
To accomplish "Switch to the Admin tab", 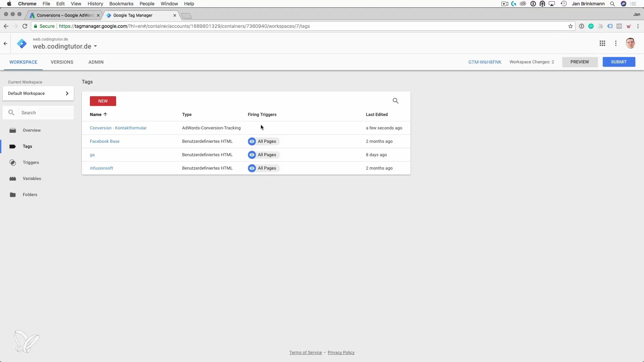I will tap(96, 62).
